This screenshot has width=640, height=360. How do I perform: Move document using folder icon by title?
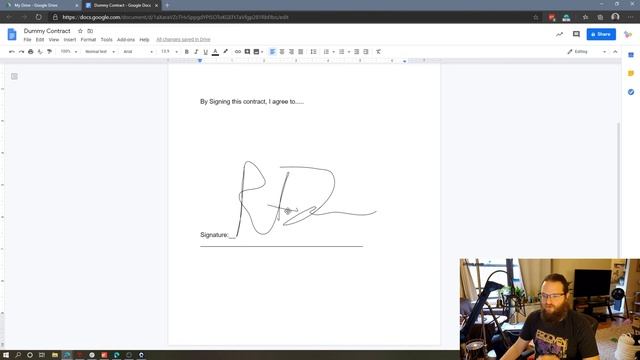[x=90, y=31]
